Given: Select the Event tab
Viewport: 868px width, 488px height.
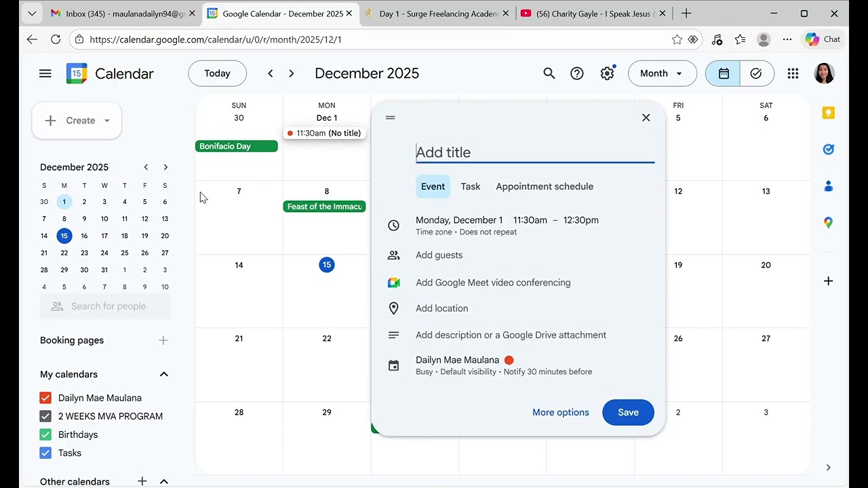Looking at the screenshot, I should pyautogui.click(x=433, y=186).
